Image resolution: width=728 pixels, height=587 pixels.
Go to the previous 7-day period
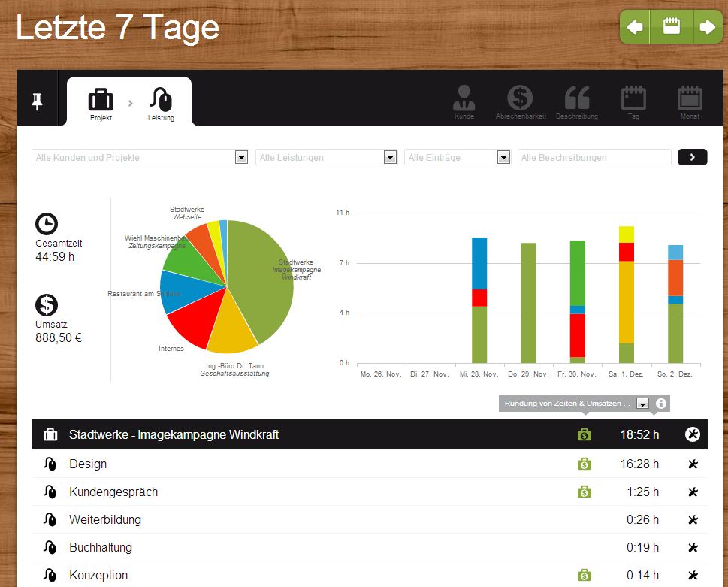[635, 27]
